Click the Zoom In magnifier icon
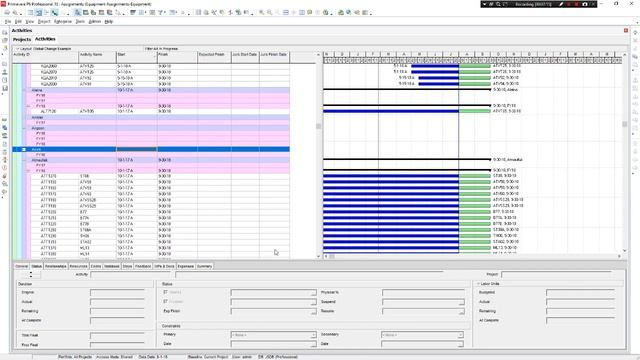Image resolution: width=640 pixels, height=360 pixels. (262, 13)
